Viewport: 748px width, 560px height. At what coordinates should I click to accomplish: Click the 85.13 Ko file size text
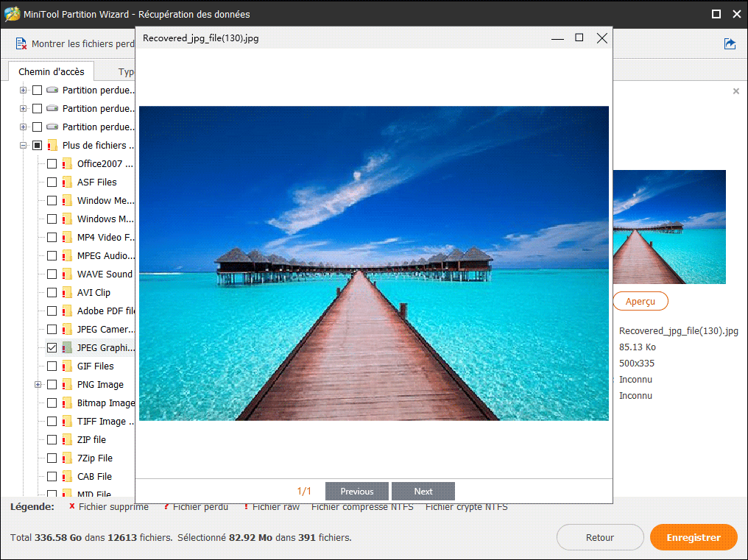(x=638, y=347)
